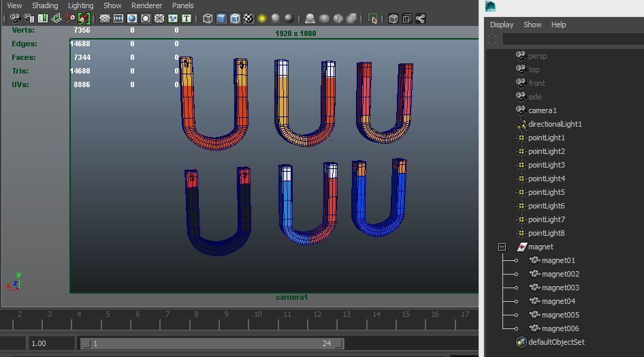Click the range slider bar handle
This screenshot has height=357, width=644.
211,343
